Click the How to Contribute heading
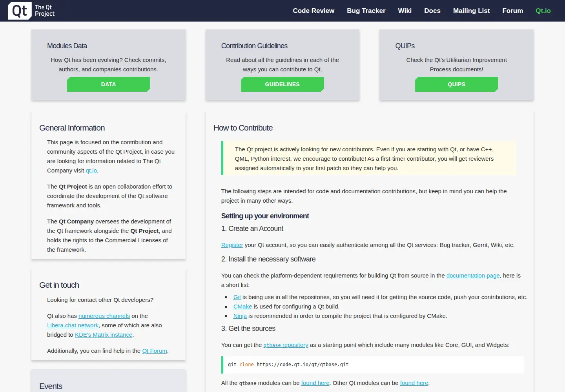565x392 pixels. [x=243, y=128]
